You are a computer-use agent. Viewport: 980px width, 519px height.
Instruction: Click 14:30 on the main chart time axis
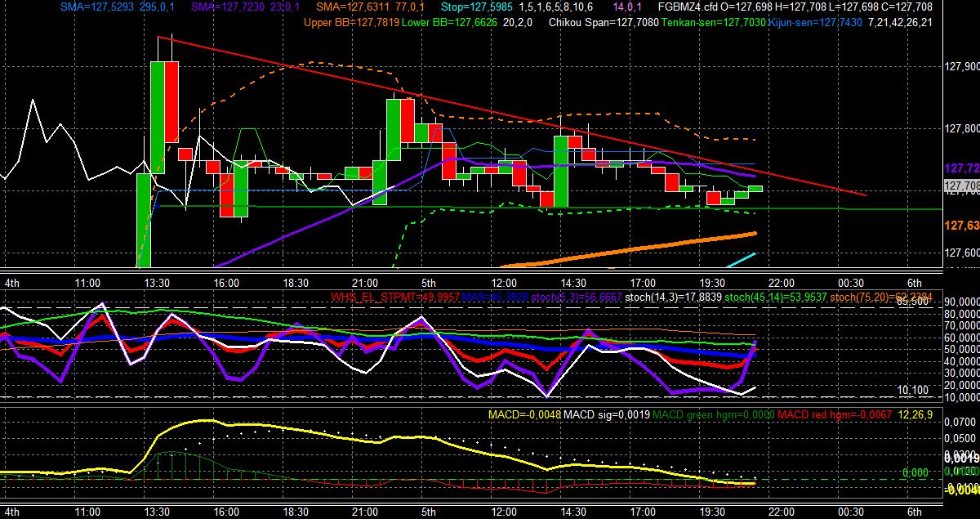(x=573, y=282)
